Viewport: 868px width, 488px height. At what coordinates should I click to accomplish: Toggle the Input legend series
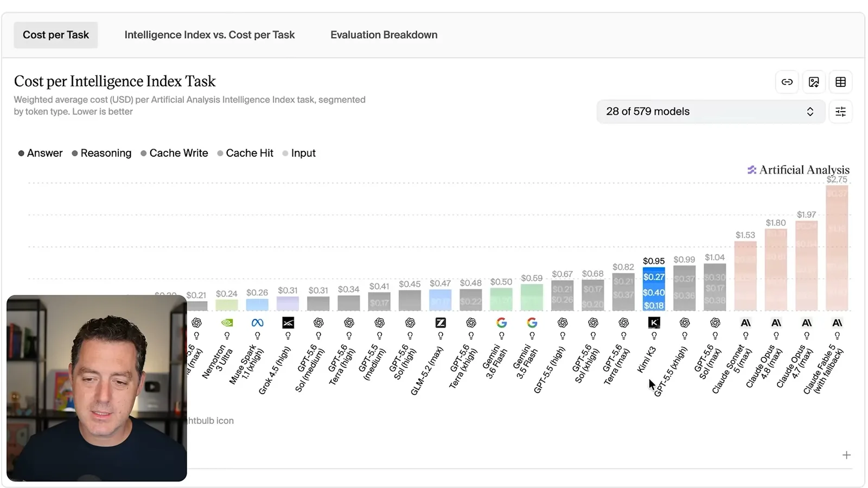click(299, 153)
